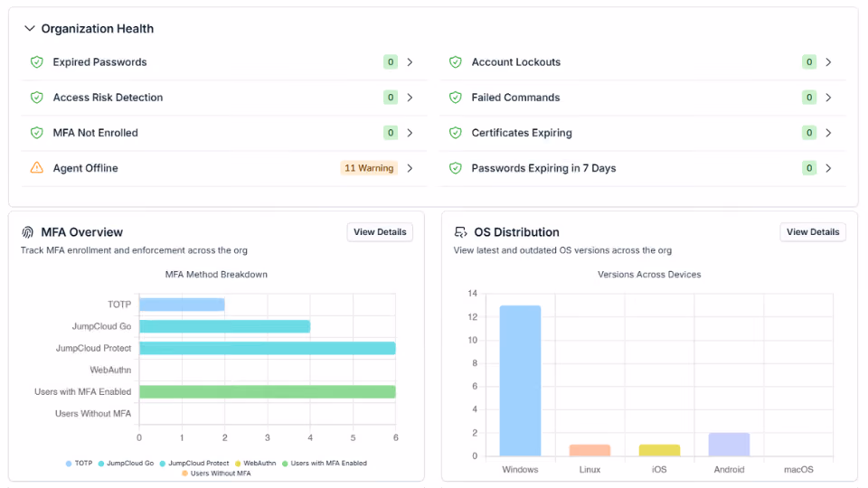Open Passwords Expiring in 7 Days chevron
868x488 pixels.
(x=828, y=168)
